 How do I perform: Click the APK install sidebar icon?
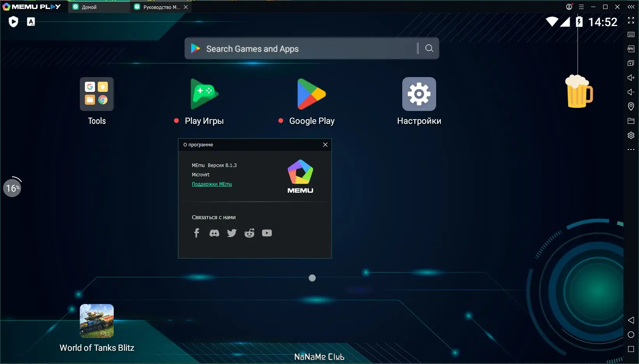[631, 49]
